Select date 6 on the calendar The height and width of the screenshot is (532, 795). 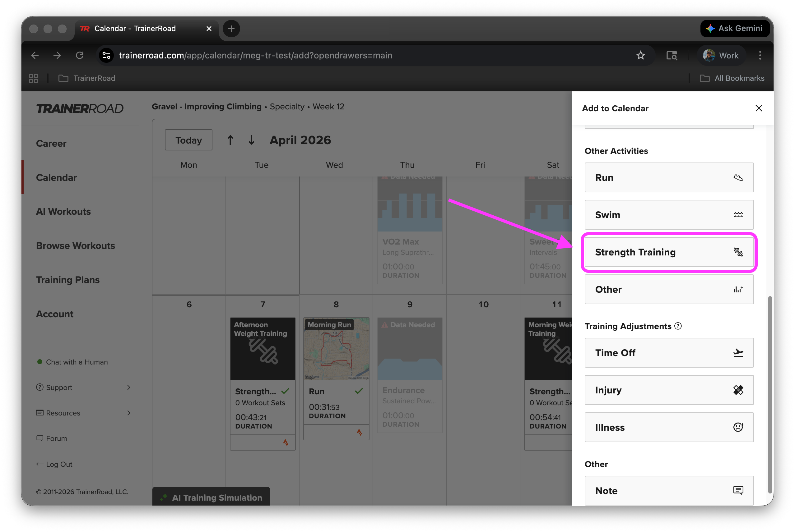tap(189, 304)
